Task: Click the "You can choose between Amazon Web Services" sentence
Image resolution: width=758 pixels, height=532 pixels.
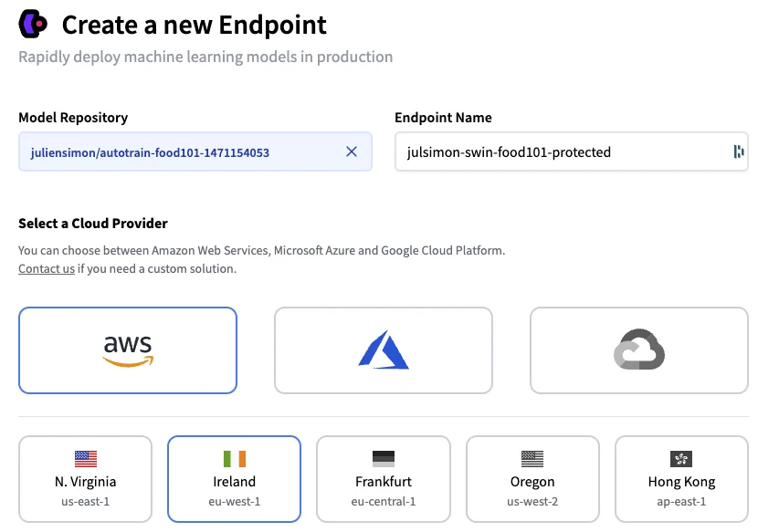Action: tap(261, 250)
